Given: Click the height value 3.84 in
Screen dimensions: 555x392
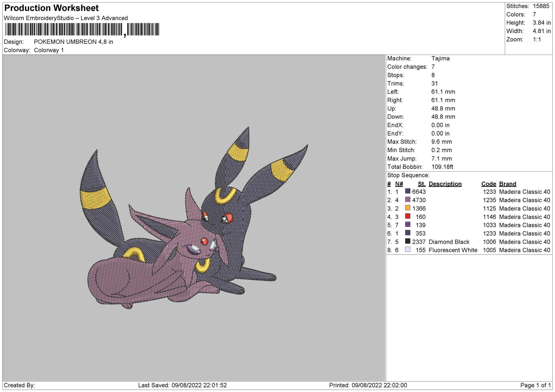Looking at the screenshot, I should click(542, 23).
